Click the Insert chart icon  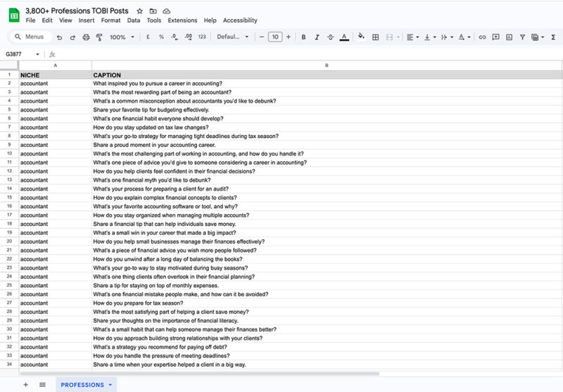[x=510, y=37]
